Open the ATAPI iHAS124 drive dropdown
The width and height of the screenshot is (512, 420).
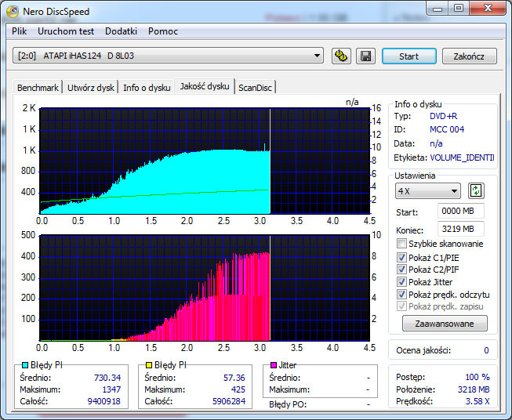(x=168, y=56)
